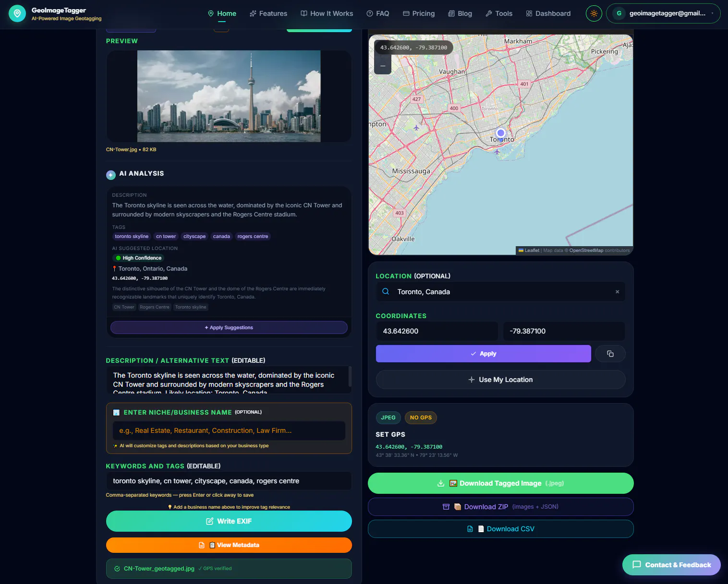Select the 'canada' tag chip
This screenshot has width=728, height=584.
tap(221, 237)
